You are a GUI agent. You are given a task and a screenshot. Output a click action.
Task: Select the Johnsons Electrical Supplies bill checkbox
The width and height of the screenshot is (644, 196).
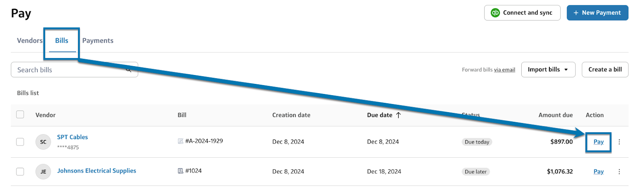coord(20,172)
